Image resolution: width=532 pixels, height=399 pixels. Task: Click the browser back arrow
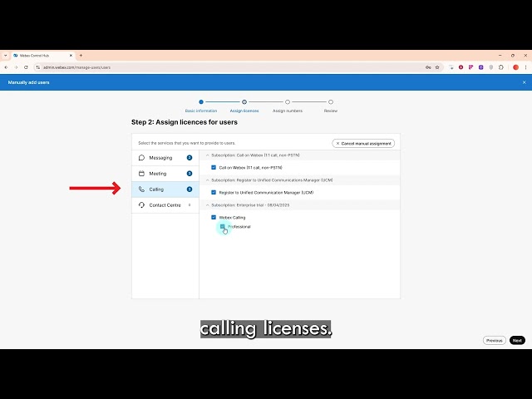[6, 67]
